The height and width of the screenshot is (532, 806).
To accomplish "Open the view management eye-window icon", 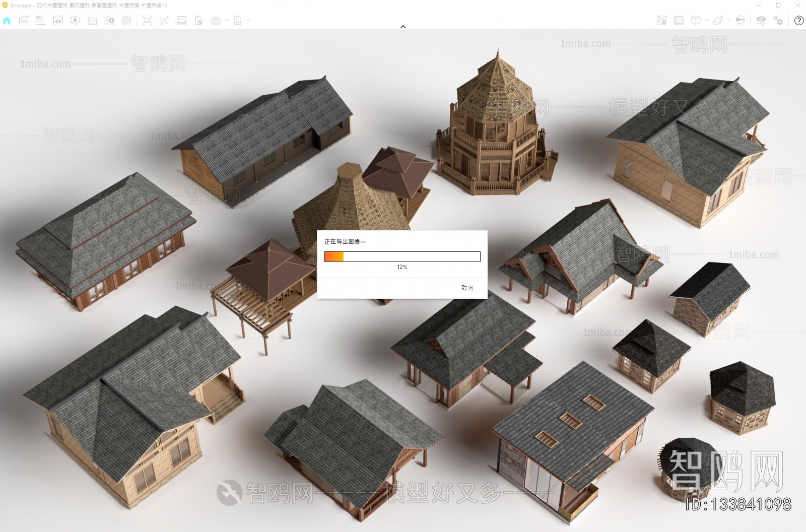I will (58, 21).
